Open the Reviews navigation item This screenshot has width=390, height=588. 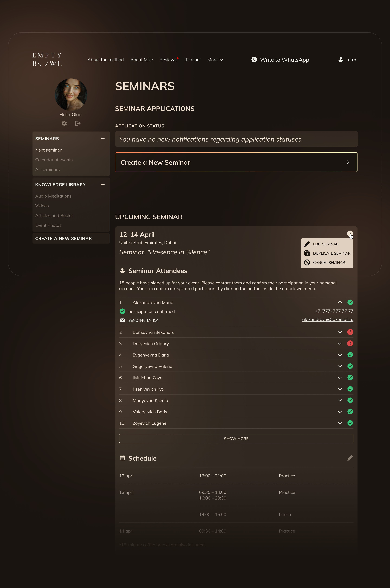pos(168,60)
